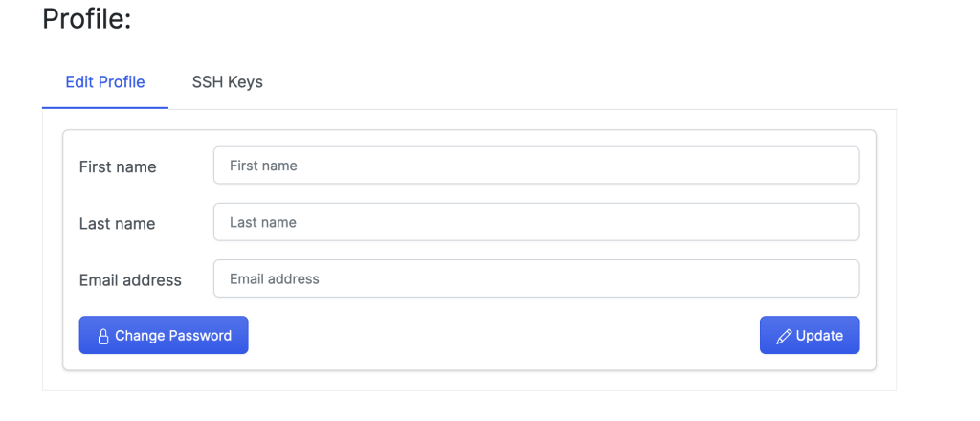Click the First name label
This screenshot has width=980, height=421.
tap(118, 166)
